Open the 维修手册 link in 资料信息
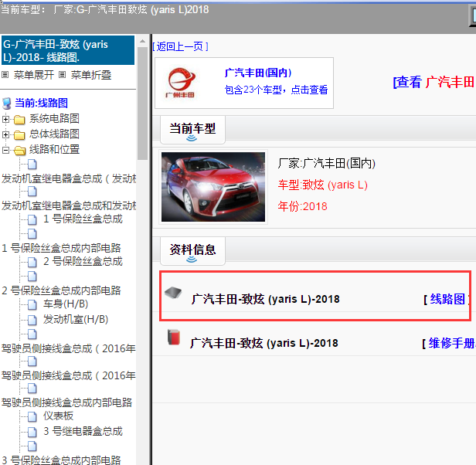The image size is (476, 465). (x=452, y=343)
